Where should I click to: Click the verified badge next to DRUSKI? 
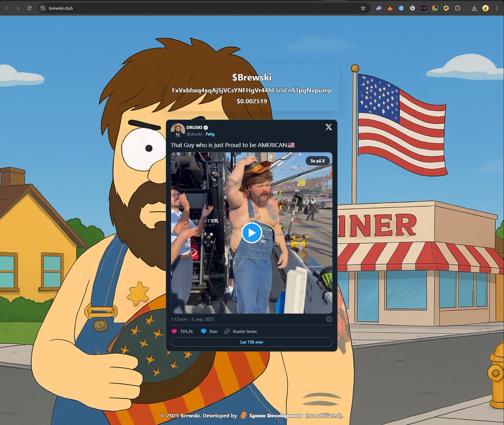click(x=206, y=127)
